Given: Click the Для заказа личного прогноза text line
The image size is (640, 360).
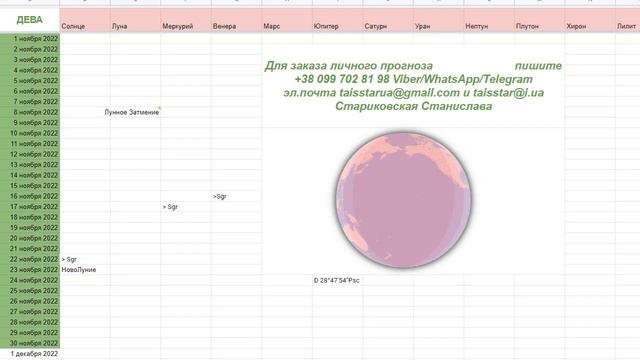Looking at the screenshot, I should click(349, 66).
